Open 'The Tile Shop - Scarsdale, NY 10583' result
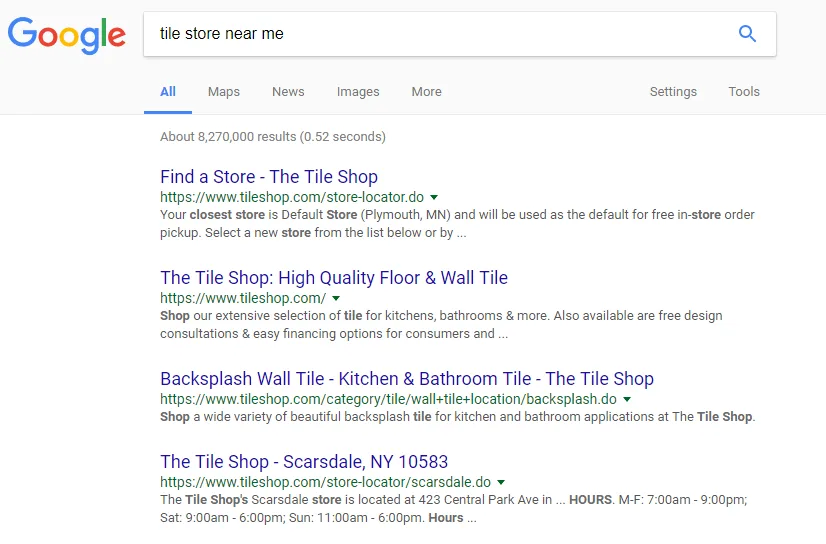Screen dimensions: 826x544 coord(304,462)
